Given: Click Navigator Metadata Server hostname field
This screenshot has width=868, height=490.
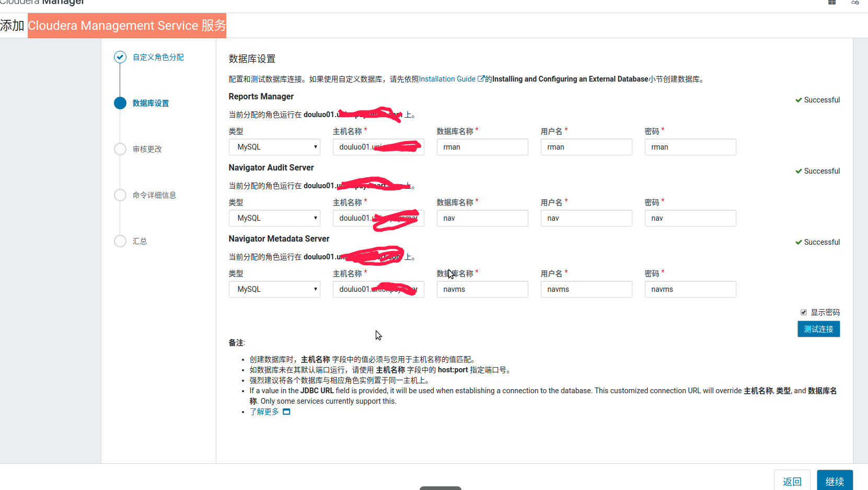Looking at the screenshot, I should pos(378,289).
